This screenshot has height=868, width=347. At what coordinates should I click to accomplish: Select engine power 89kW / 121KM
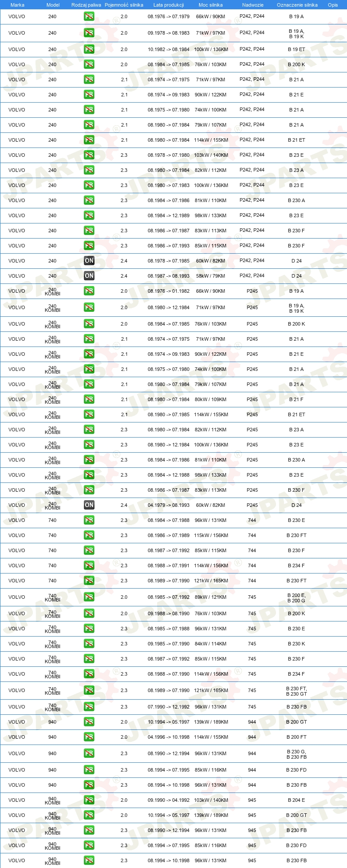point(211,597)
